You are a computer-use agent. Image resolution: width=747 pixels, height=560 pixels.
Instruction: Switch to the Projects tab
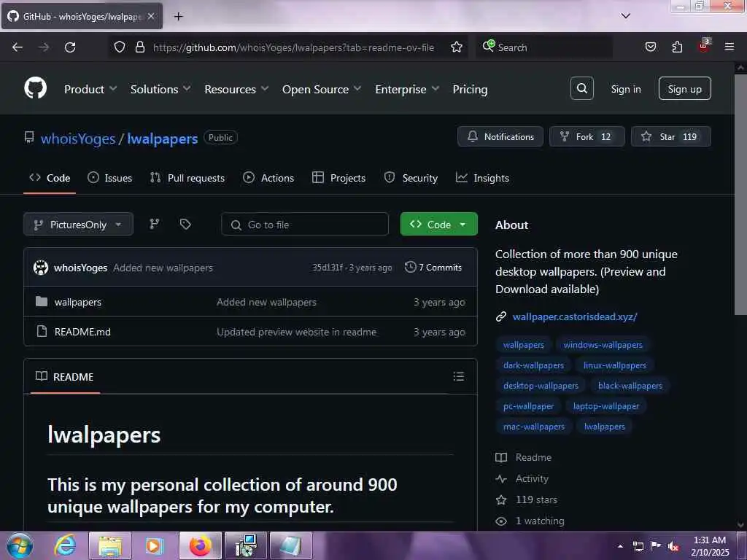[x=338, y=178]
